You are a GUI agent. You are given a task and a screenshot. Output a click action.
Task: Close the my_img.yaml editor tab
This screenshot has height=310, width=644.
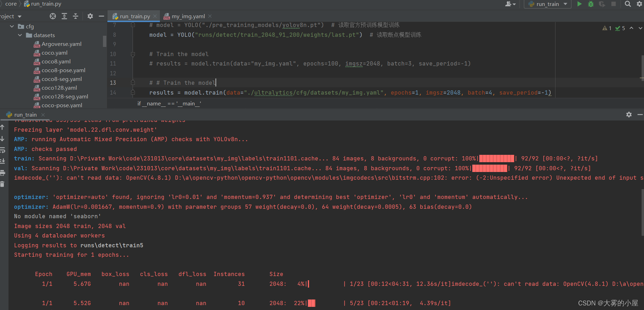210,16
